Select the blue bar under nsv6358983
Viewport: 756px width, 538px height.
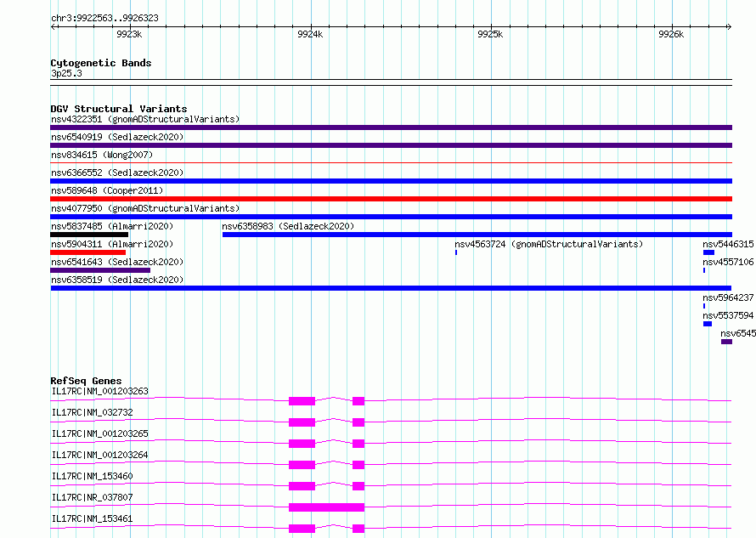(x=477, y=235)
